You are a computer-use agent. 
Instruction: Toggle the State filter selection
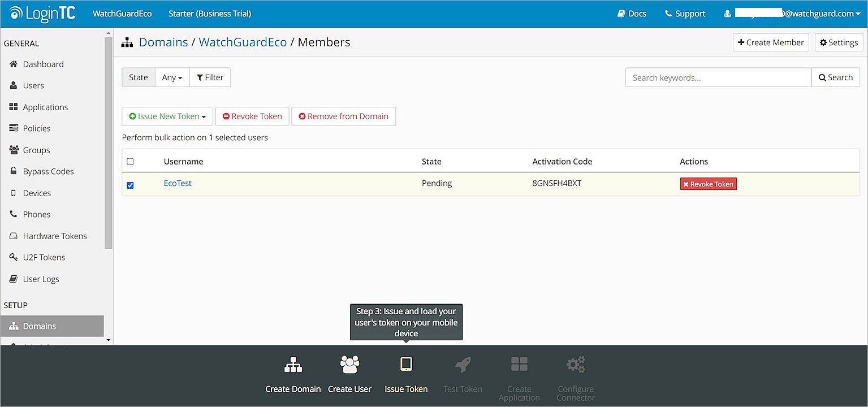[x=139, y=77]
